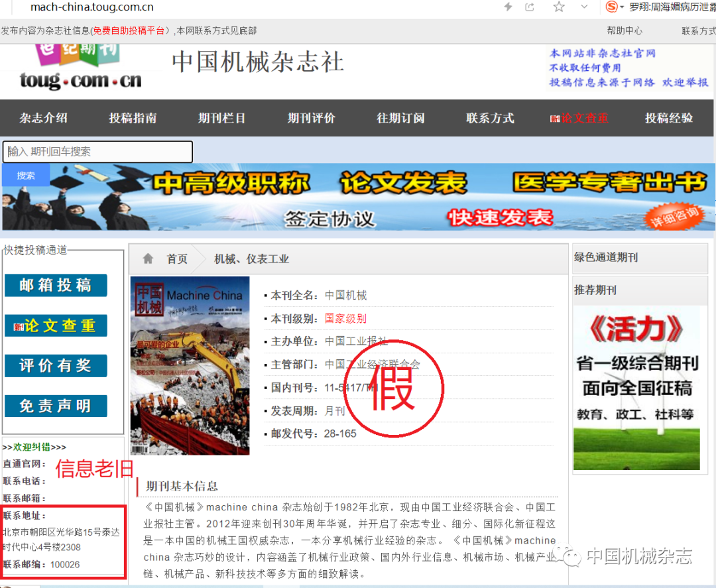Click the 评价有奖 sidebar button
The width and height of the screenshot is (716, 588).
click(56, 366)
